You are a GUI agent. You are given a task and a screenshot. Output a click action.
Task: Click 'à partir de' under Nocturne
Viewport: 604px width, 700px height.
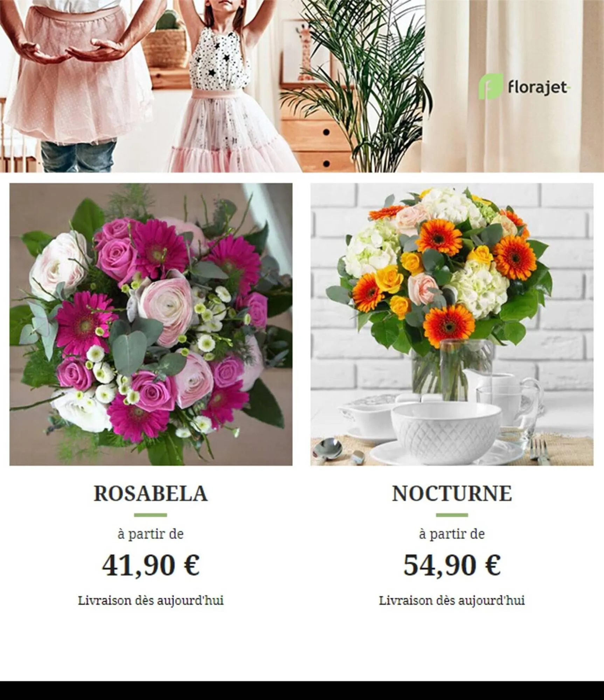coord(452,534)
